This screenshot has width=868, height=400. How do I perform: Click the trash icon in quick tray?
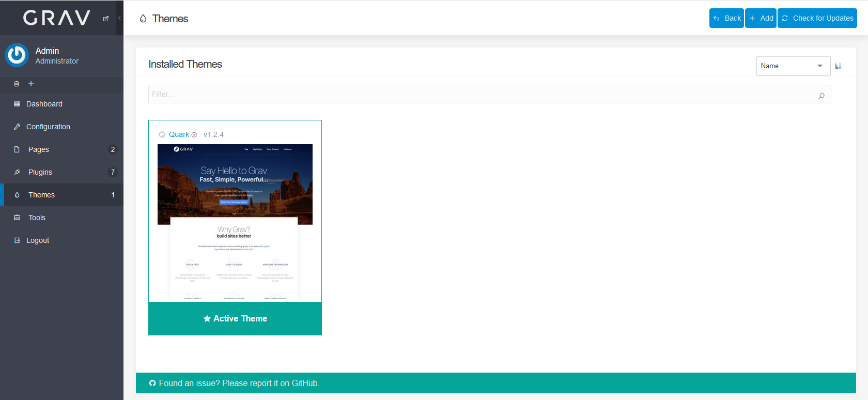[17, 84]
